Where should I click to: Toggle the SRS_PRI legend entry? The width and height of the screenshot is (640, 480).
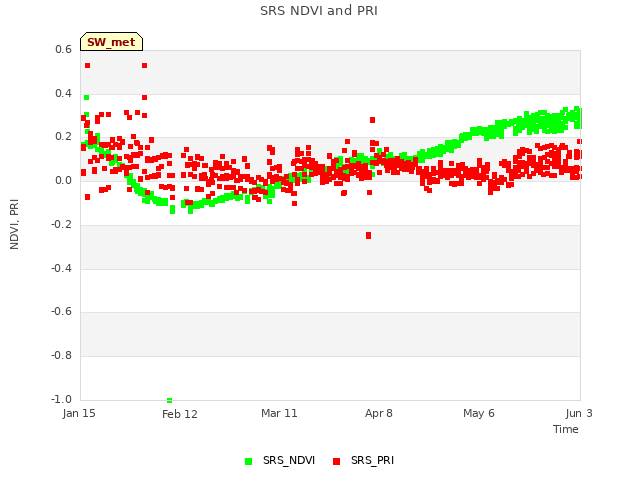click(x=364, y=461)
